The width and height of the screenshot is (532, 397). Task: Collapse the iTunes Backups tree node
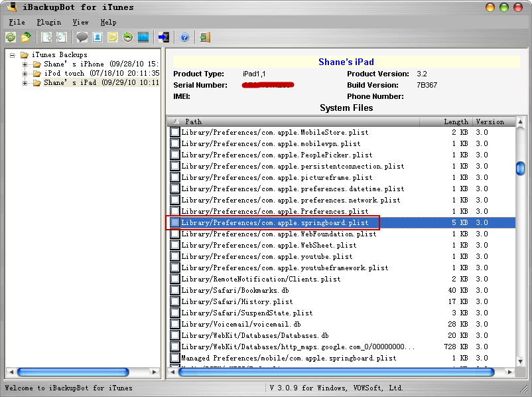13,55
